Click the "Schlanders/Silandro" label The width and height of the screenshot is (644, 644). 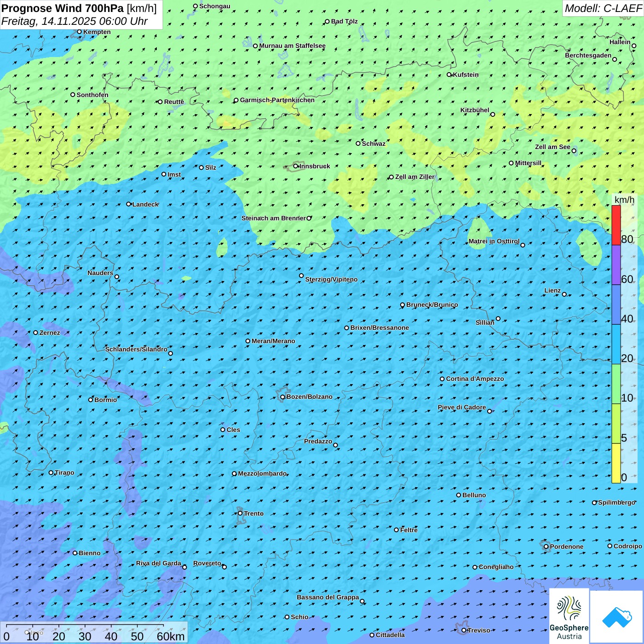(x=136, y=349)
